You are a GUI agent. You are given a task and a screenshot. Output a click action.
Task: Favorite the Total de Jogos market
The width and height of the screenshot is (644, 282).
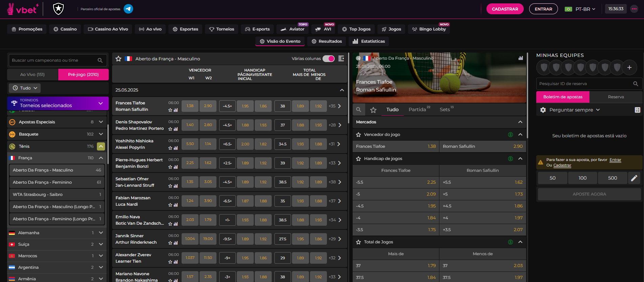click(358, 242)
